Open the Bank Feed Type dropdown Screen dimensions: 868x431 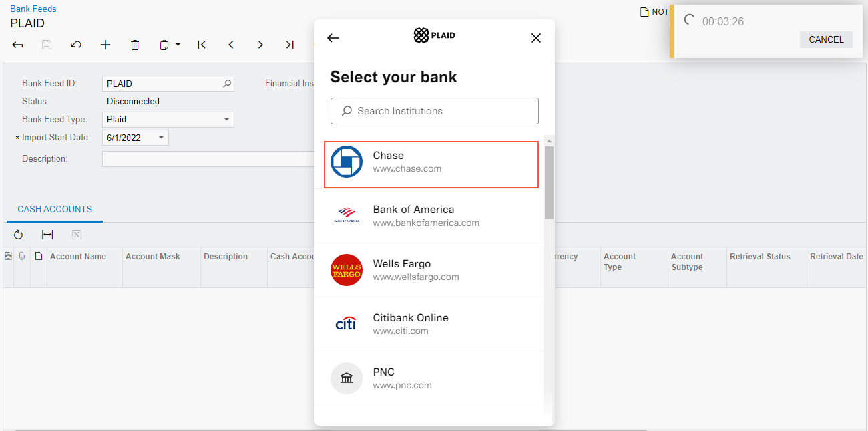pos(226,120)
